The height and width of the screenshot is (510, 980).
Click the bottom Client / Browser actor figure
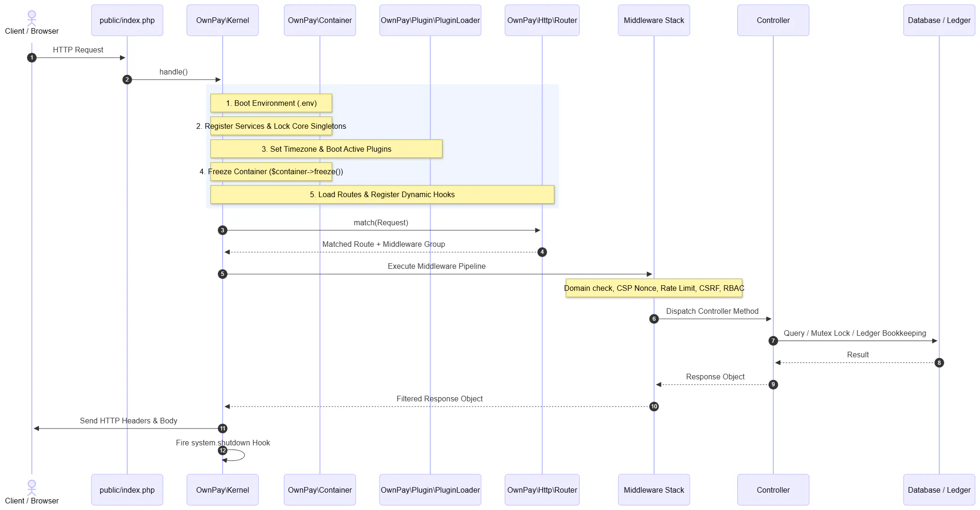point(31,488)
